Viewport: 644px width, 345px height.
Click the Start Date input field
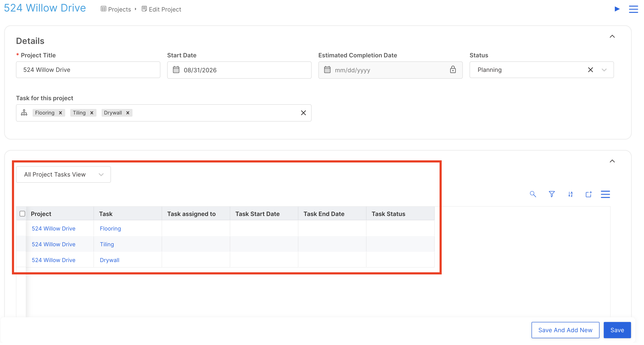[239, 70]
